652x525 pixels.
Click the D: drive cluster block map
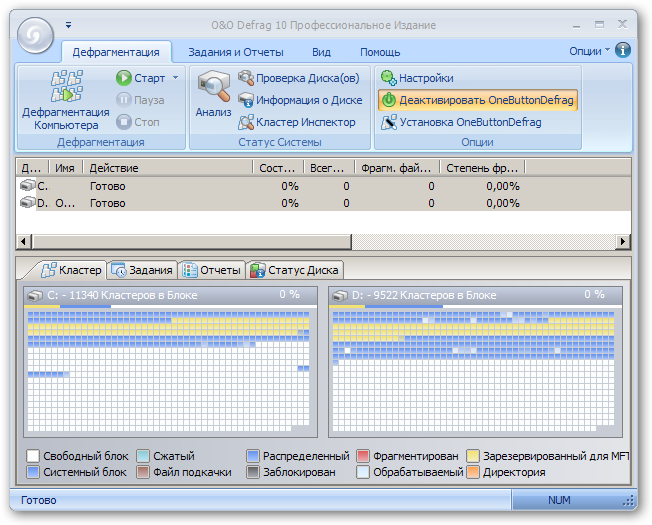pyautogui.click(x=473, y=372)
